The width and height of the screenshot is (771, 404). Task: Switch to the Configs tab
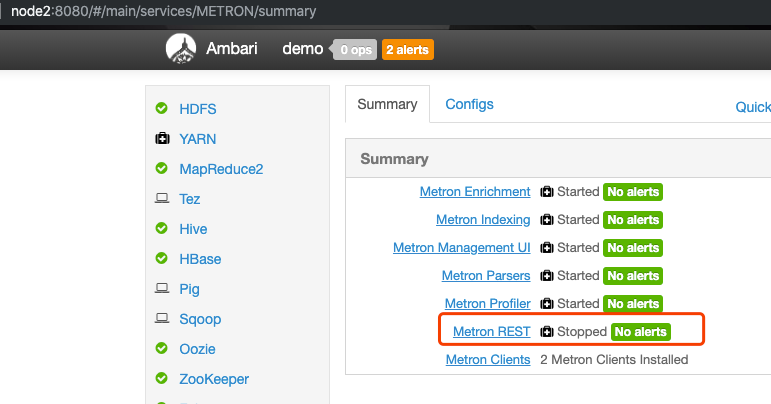tap(469, 104)
